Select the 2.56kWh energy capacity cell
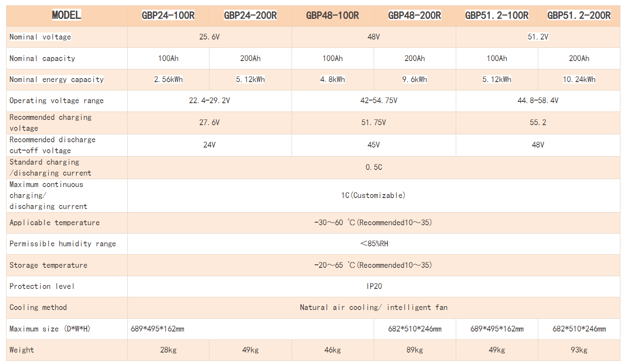This screenshot has width=627, height=364. (x=168, y=79)
